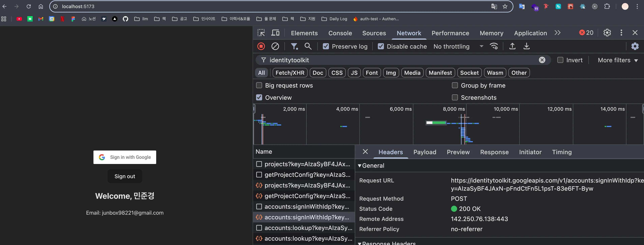Click Sign in with Google button
The height and width of the screenshot is (245, 644).
coord(124,157)
